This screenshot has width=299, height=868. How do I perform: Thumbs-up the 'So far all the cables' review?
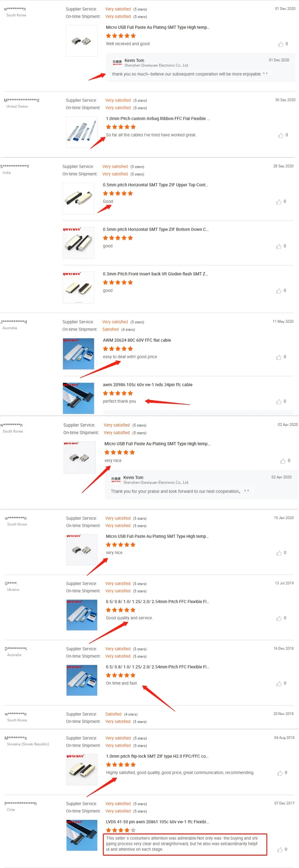point(281,136)
